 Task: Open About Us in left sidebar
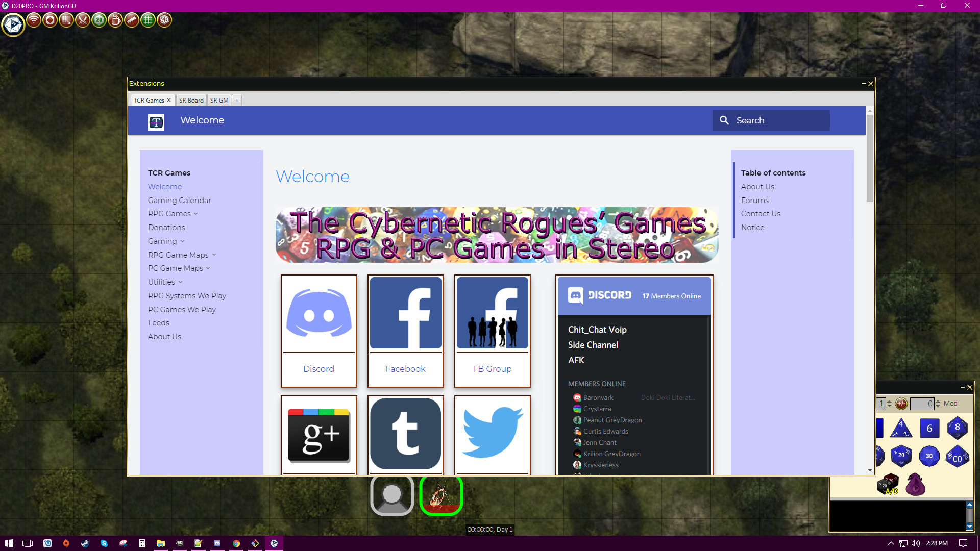pyautogui.click(x=164, y=337)
